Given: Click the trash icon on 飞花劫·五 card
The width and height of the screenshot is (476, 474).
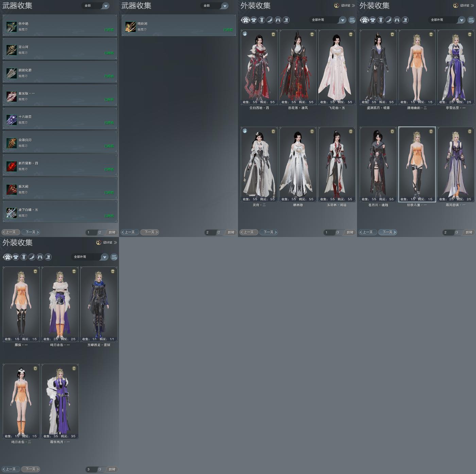Looking at the screenshot, I should point(351,34).
